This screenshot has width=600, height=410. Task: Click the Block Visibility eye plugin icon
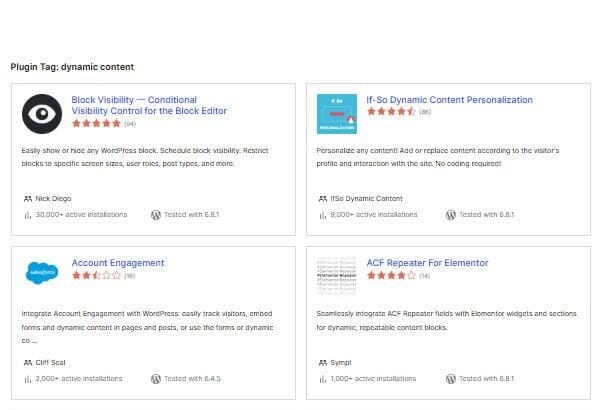pos(42,115)
